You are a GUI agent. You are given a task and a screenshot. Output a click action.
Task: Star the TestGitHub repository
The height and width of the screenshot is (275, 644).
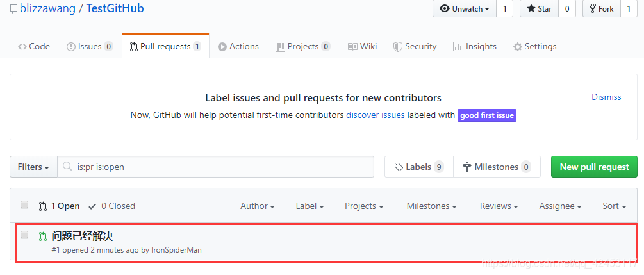[539, 9]
